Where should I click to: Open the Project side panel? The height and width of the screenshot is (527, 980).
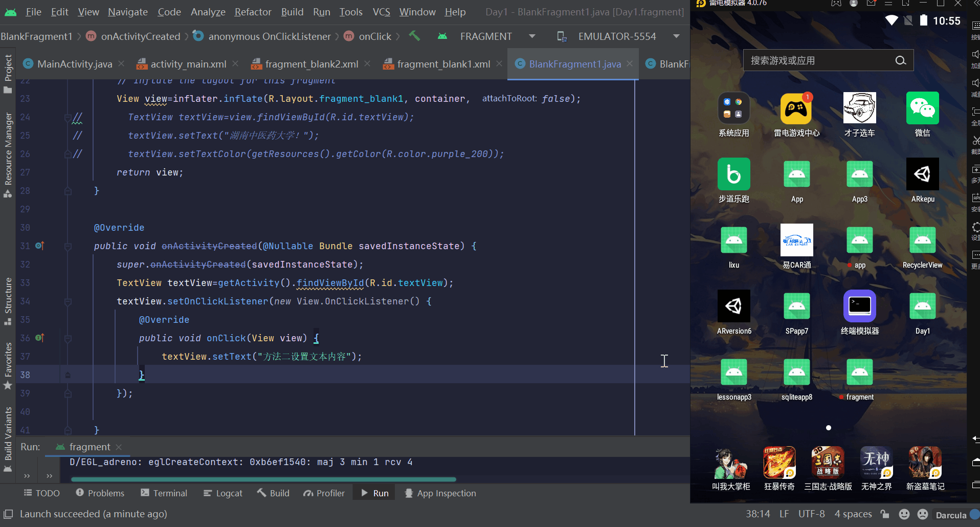click(x=8, y=74)
